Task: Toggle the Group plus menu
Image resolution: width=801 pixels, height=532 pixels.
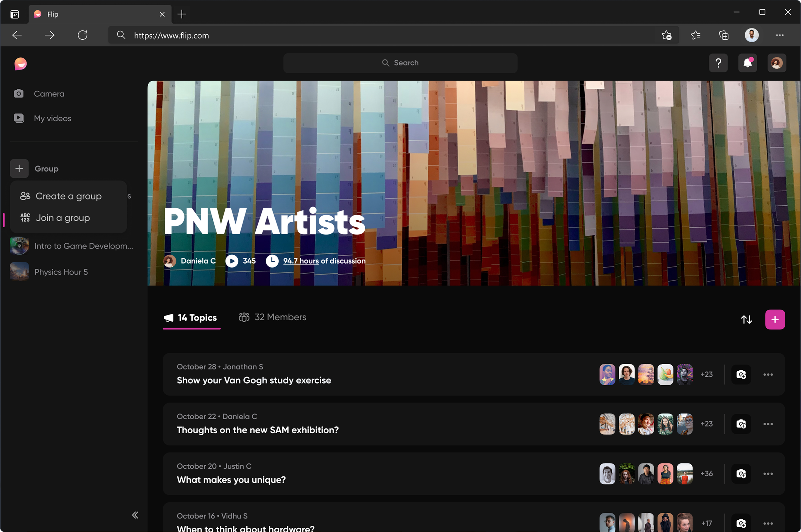Action: coord(19,168)
